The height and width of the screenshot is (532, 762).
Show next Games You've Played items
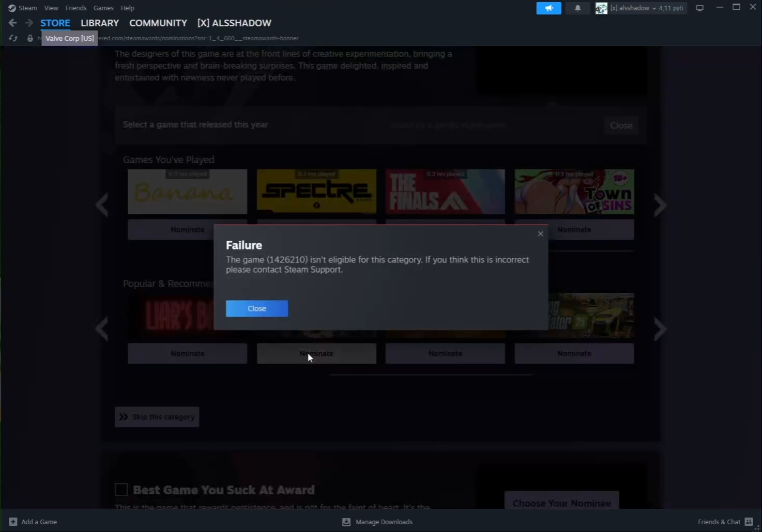point(660,205)
